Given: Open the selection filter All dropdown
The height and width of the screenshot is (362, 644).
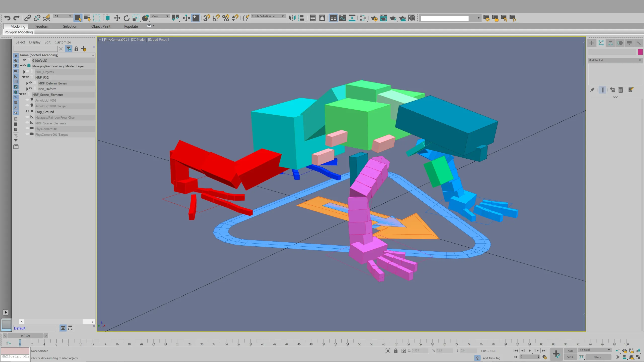Looking at the screenshot, I should (x=63, y=16).
